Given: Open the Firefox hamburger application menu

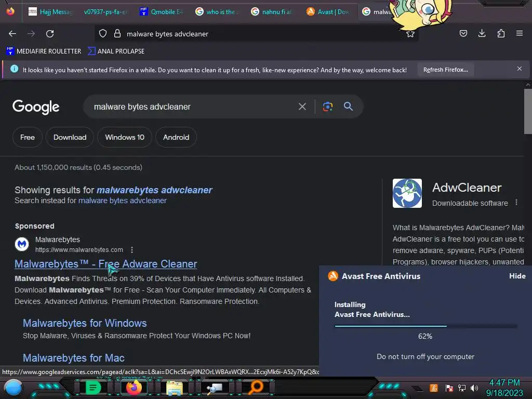Looking at the screenshot, I should pos(519,33).
